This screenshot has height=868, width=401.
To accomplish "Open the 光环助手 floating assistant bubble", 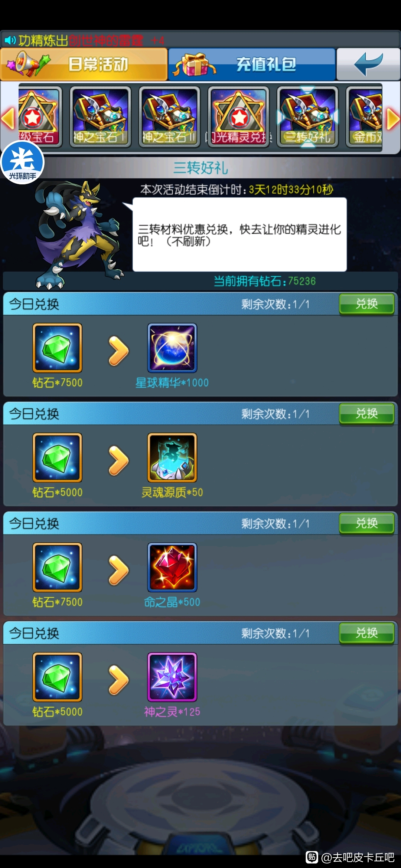I will (22, 162).
